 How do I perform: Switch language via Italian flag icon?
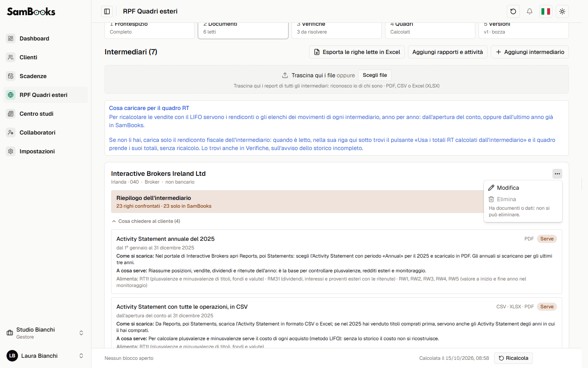coord(546,11)
